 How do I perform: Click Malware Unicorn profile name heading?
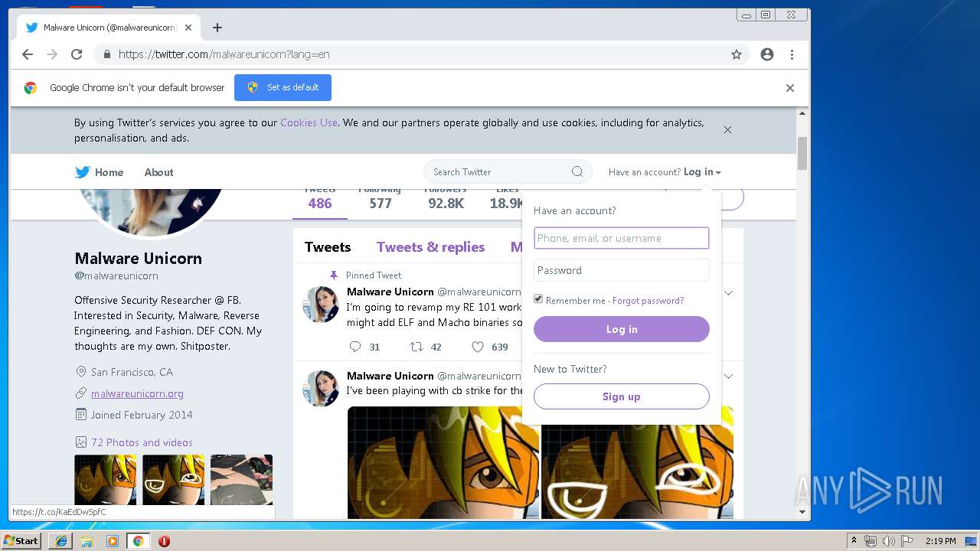[139, 258]
